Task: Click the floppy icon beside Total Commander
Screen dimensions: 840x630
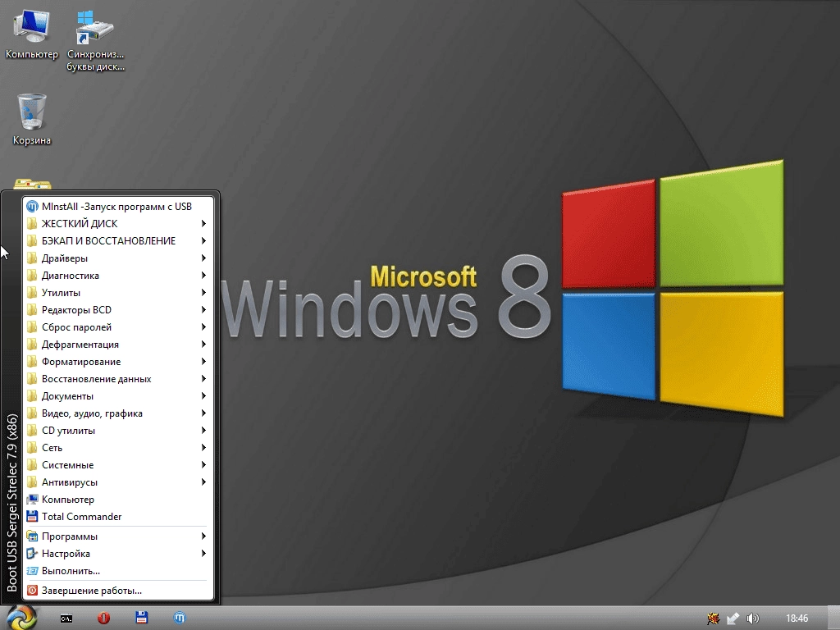Action: [x=32, y=517]
